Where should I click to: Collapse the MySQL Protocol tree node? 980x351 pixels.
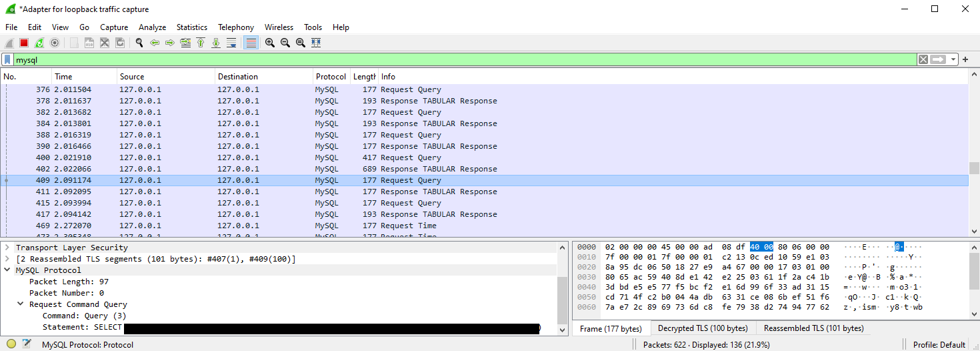coord(7,270)
